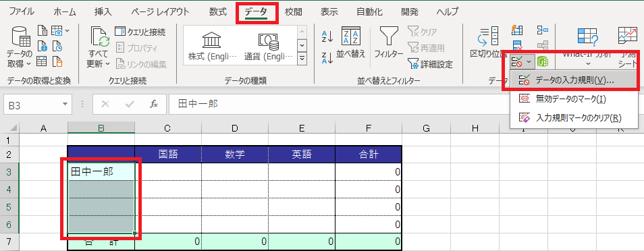Open the クエリと接続 pane button
This screenshot has width=644, height=251.
[x=140, y=32]
